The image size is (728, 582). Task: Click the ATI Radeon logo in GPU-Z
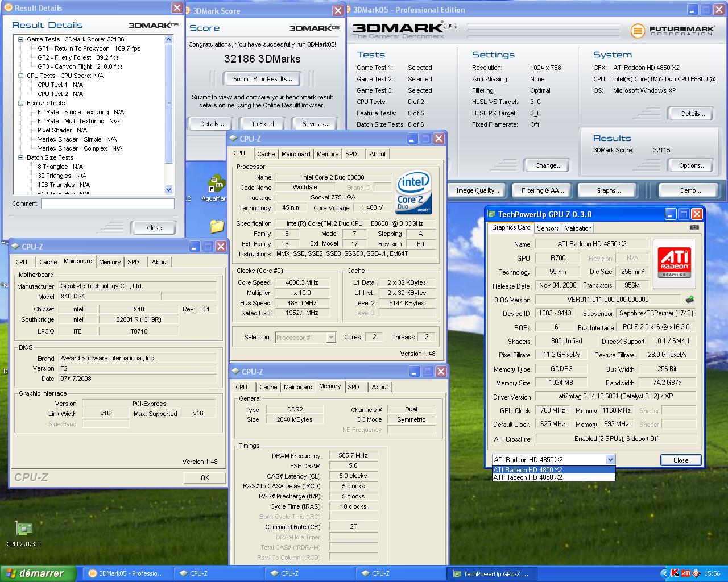click(674, 264)
